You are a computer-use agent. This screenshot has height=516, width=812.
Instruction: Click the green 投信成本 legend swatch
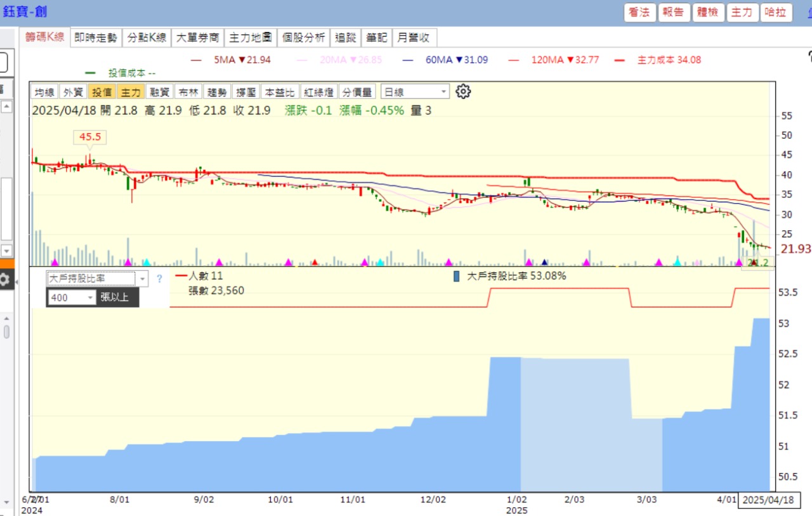pos(89,73)
